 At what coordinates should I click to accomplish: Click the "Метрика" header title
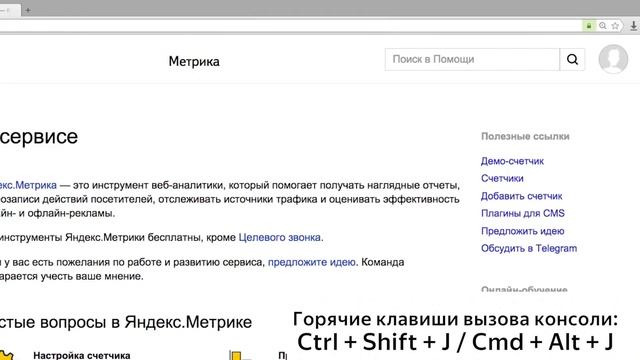[194, 62]
